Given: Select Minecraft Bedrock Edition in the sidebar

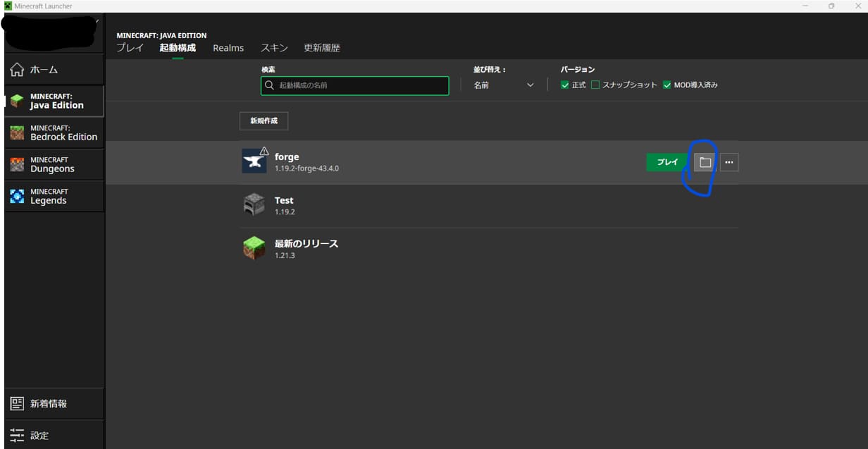Looking at the screenshot, I should click(54, 133).
